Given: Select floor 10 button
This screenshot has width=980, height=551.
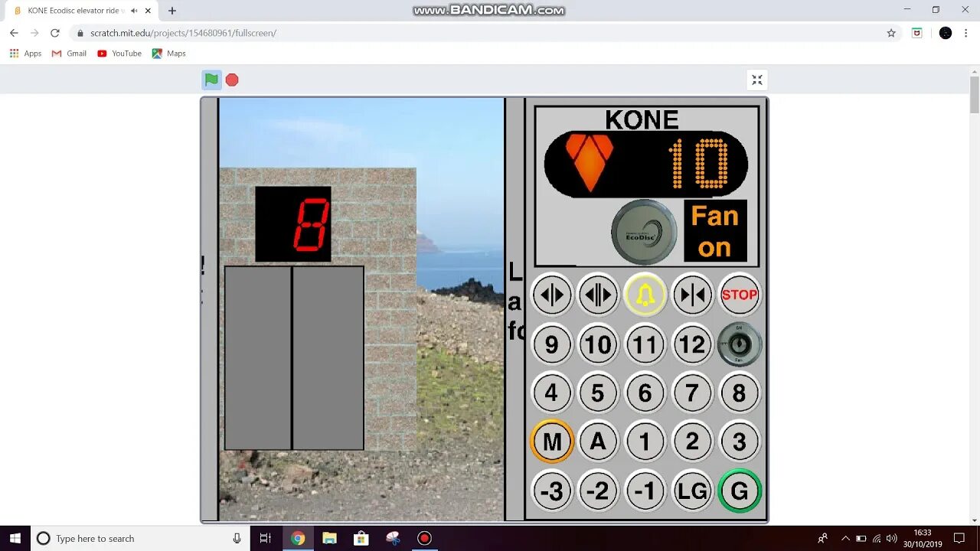Looking at the screenshot, I should 598,344.
